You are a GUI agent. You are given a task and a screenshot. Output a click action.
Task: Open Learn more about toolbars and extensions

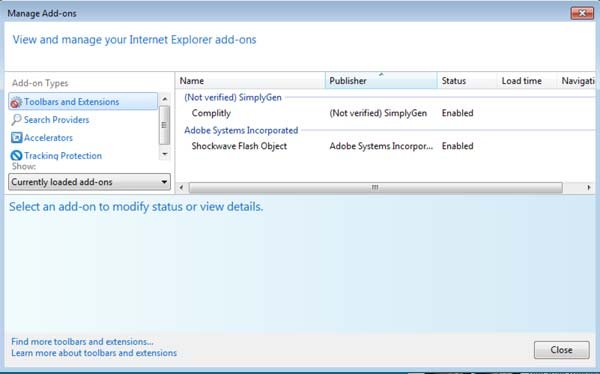pos(94,353)
